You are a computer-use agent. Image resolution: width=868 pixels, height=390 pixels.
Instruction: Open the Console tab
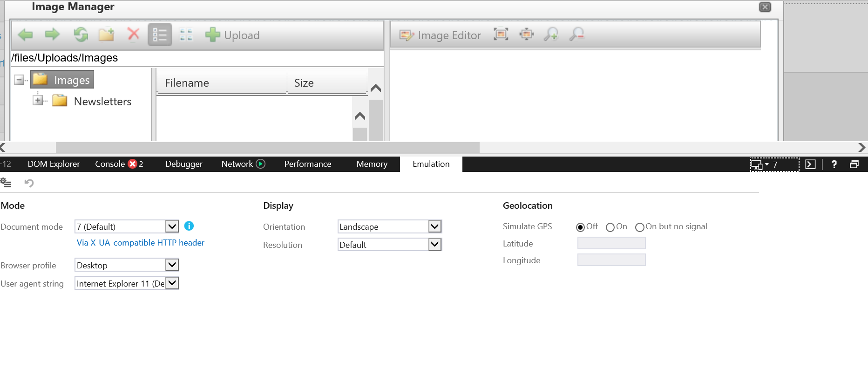click(110, 164)
